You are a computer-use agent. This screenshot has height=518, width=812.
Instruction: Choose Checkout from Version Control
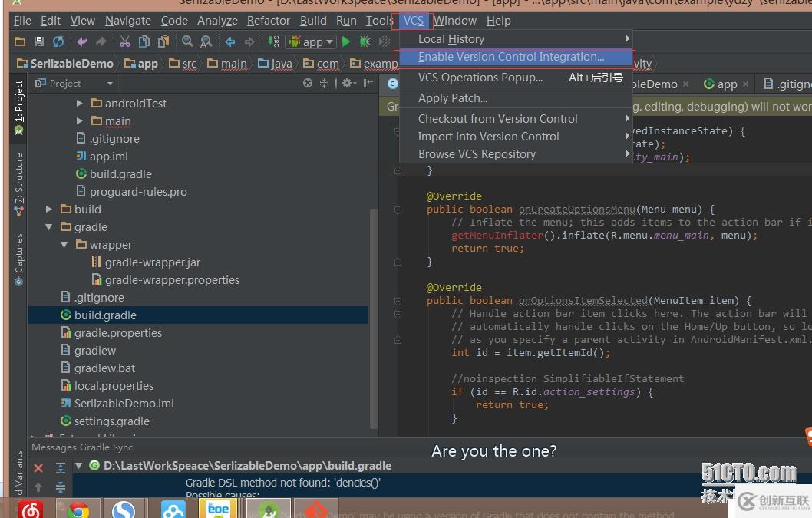click(498, 119)
